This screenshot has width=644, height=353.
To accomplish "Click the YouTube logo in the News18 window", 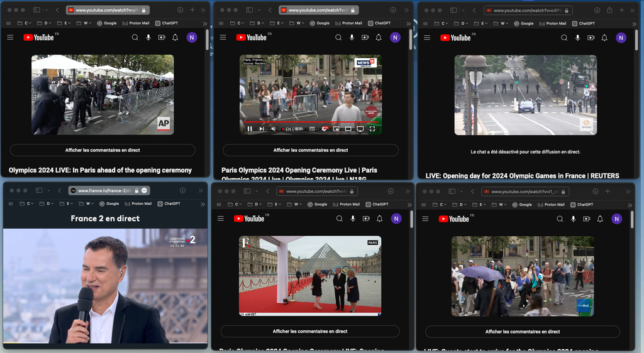I will 252,38.
